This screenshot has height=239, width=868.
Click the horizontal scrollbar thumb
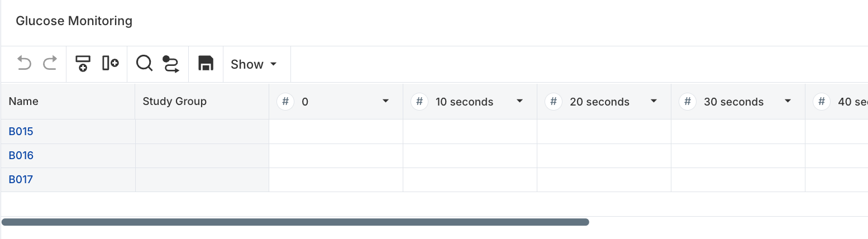click(x=295, y=222)
